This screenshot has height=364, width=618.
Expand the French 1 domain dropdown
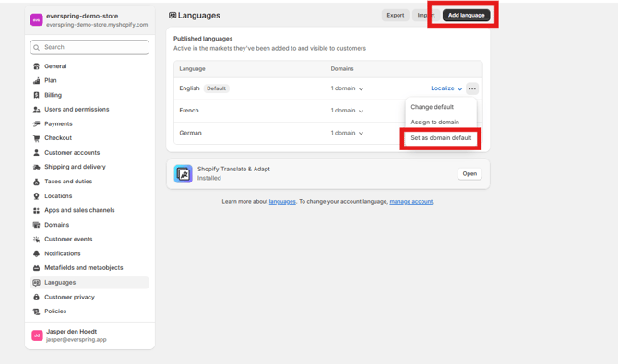tap(347, 111)
